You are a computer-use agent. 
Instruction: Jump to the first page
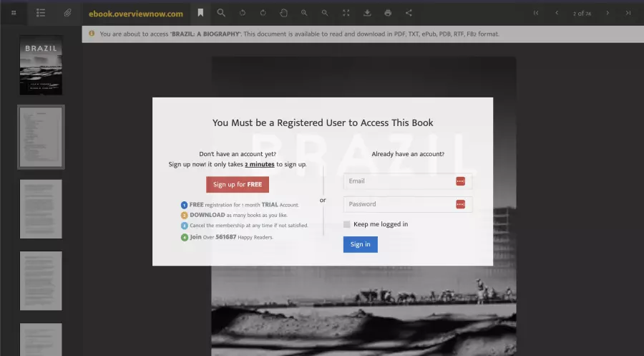tap(536, 13)
